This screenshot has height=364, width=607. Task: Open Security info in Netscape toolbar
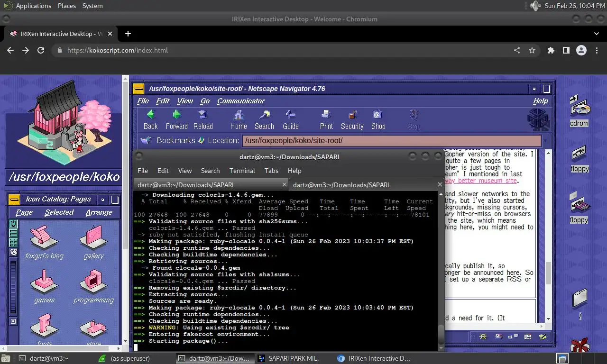click(x=352, y=119)
